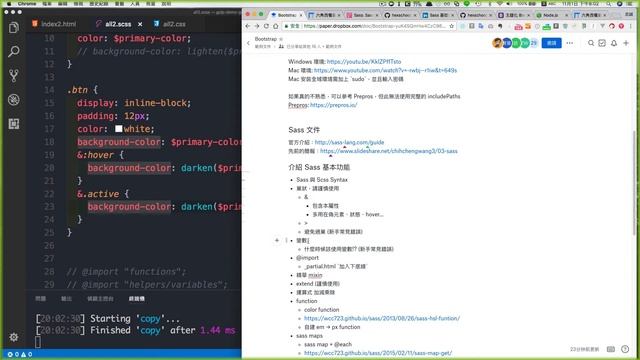Screen dimensions: 640x360
Task: Open the Chrome menu in macOS menu bar
Action: pyautogui.click(x=27, y=3)
